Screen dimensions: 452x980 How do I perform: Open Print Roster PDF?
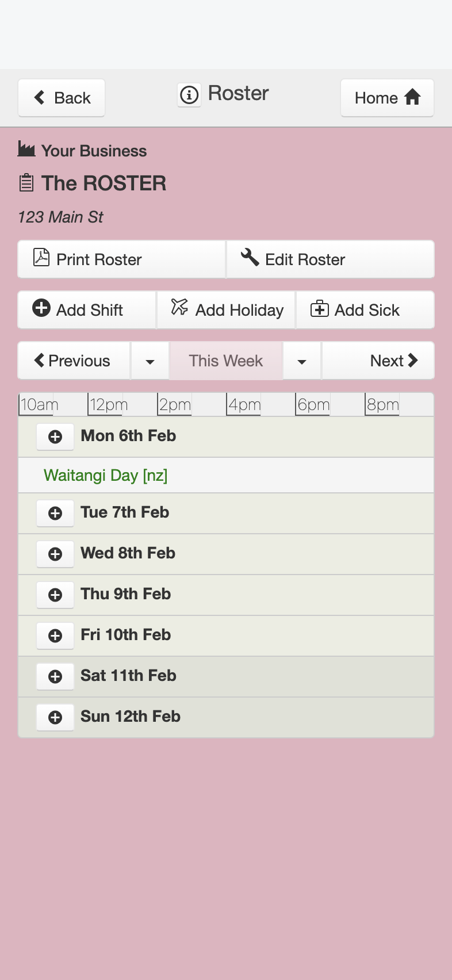click(122, 259)
